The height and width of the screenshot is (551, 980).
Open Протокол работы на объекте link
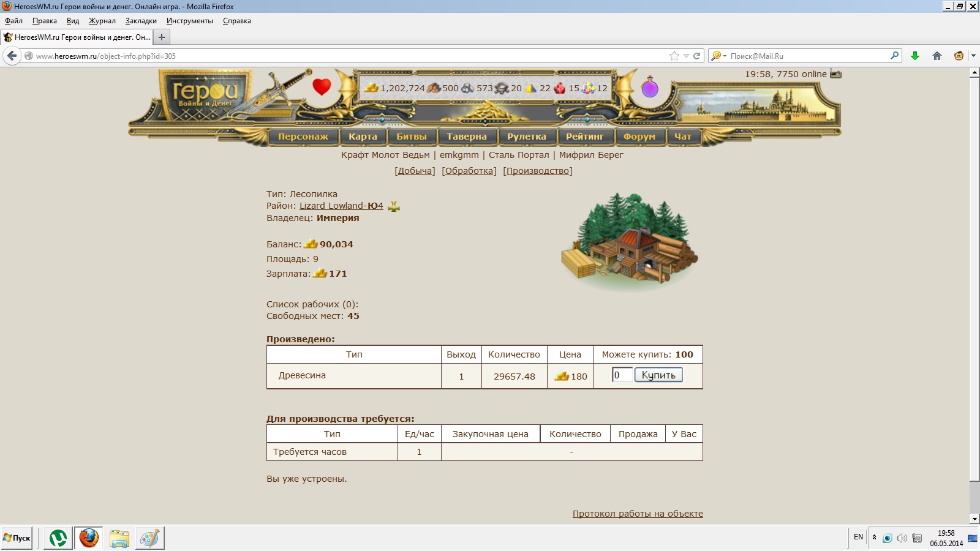[x=638, y=514]
